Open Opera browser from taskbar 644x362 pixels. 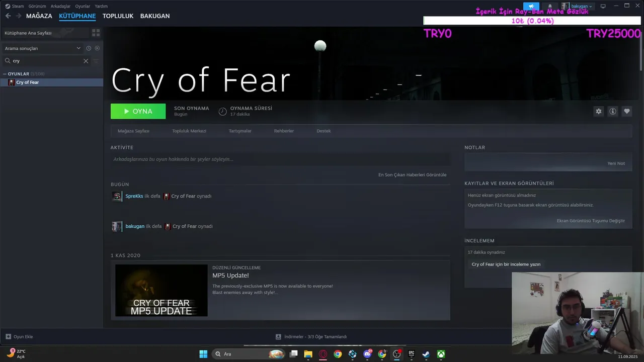(323, 354)
